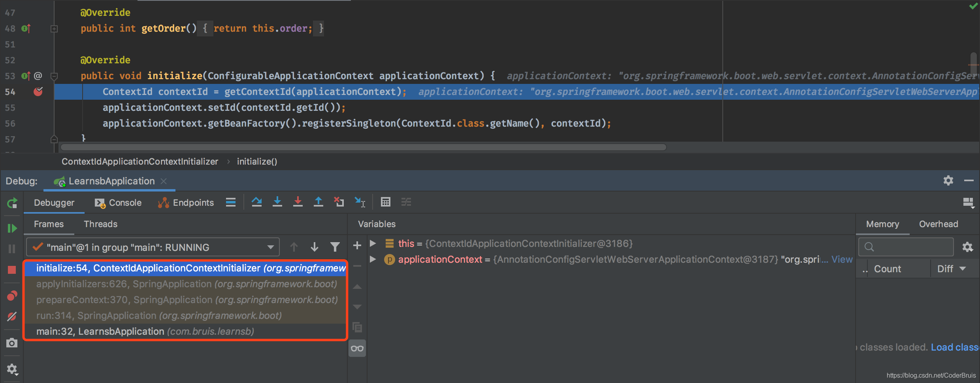Screen dimensions: 980x383
Task: Select the initialize:54 stack frame
Action: coord(185,268)
